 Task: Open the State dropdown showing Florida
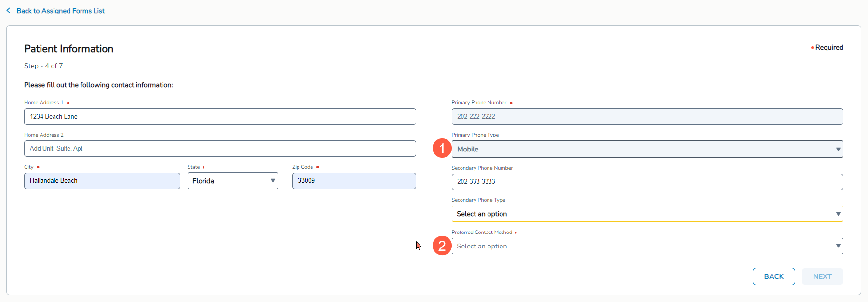click(232, 181)
